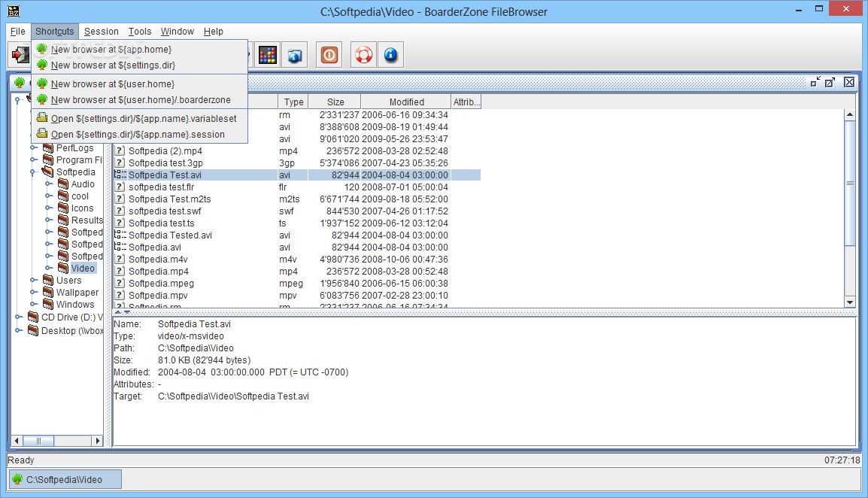Image resolution: width=868 pixels, height=498 pixels.
Task: Expand the Desktop network drive node
Action: (18, 331)
